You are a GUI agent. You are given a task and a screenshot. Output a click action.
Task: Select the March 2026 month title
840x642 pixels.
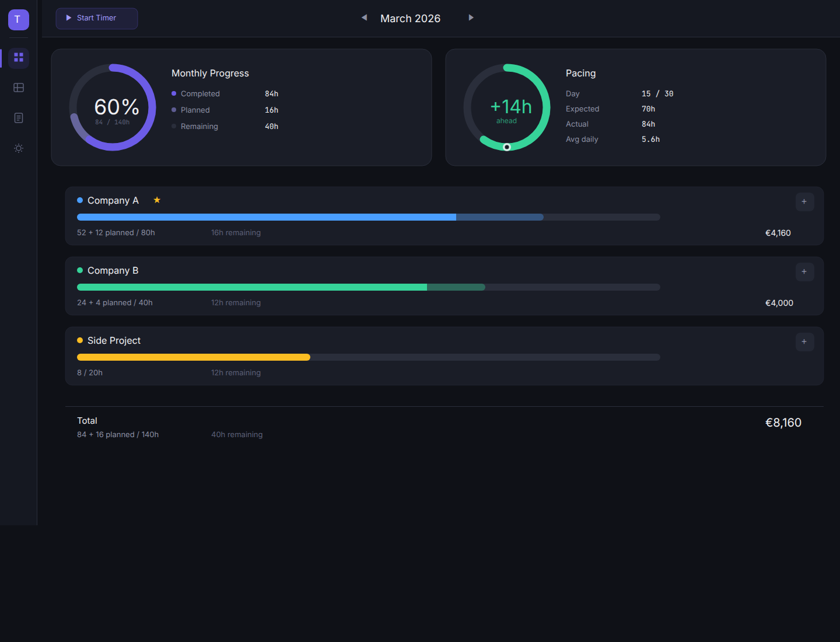pos(410,18)
